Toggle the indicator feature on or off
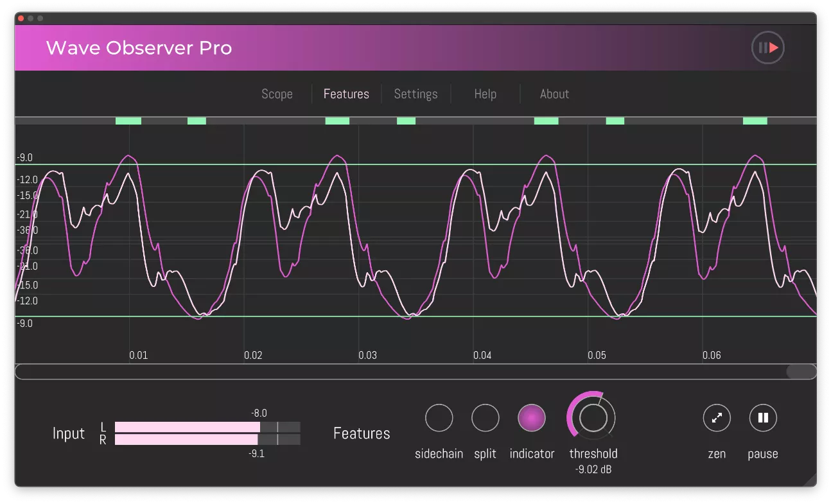Viewport: 831px width, 504px height. pyautogui.click(x=532, y=417)
